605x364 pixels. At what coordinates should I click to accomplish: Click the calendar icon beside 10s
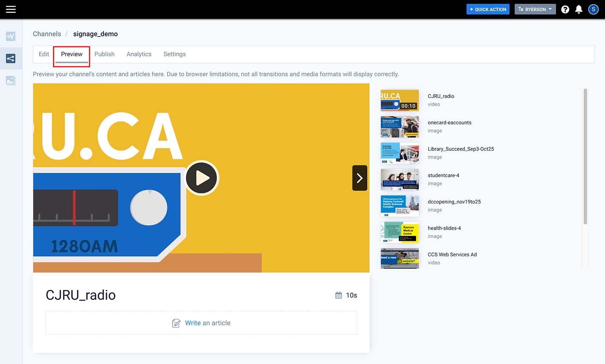coord(338,295)
